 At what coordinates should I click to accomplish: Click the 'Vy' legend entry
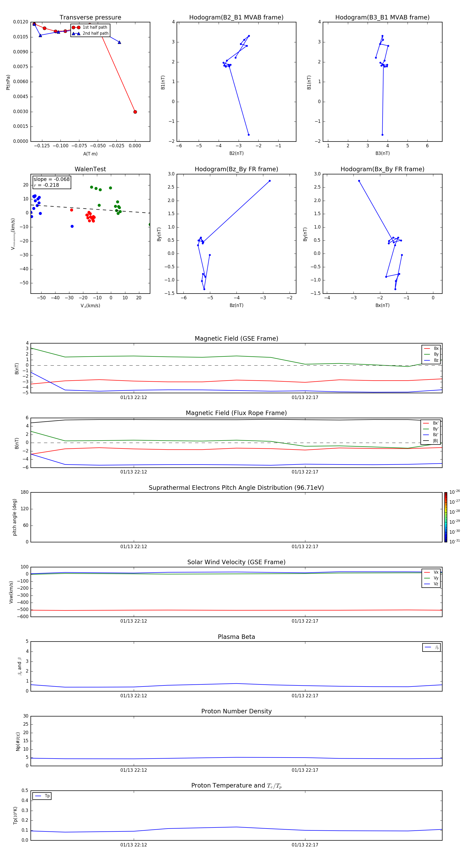pos(431,578)
